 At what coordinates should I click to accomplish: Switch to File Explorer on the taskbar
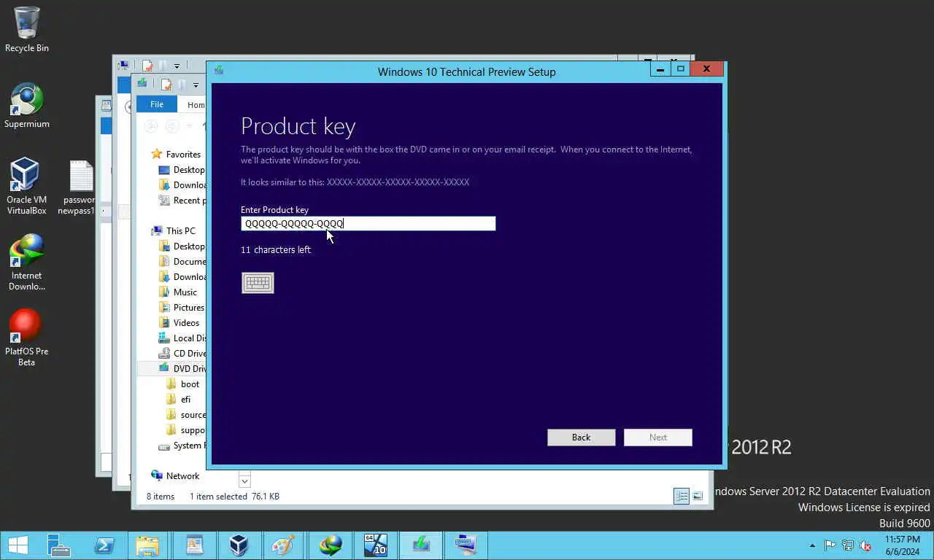coord(147,545)
